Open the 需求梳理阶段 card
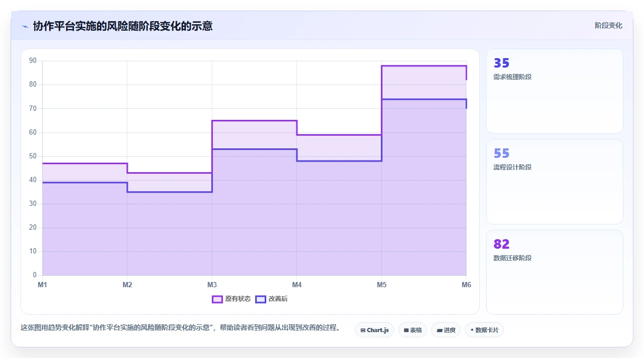 pos(555,91)
